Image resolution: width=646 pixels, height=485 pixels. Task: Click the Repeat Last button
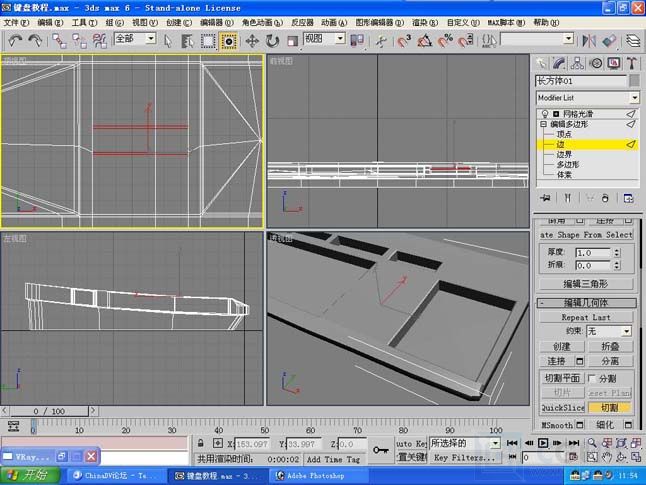(x=586, y=317)
